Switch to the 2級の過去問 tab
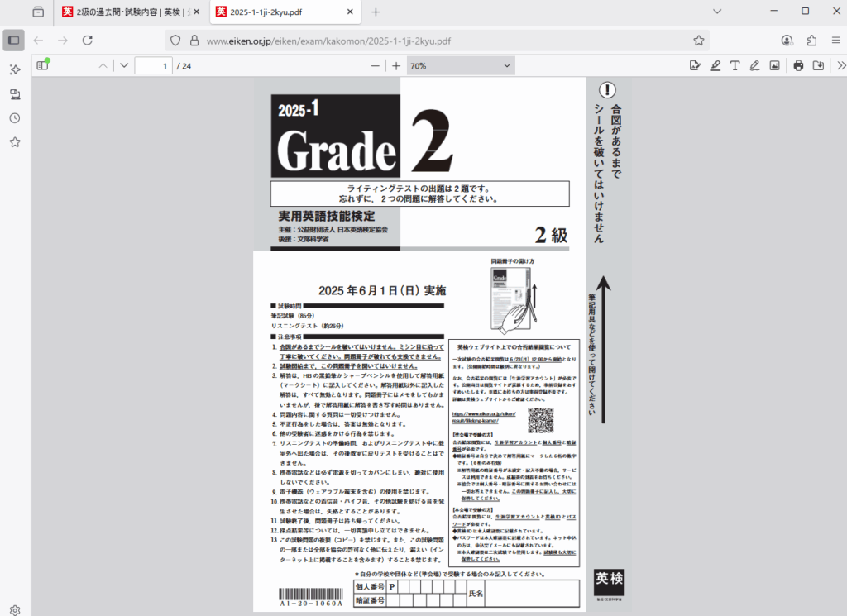This screenshot has width=847, height=616. coord(126,12)
